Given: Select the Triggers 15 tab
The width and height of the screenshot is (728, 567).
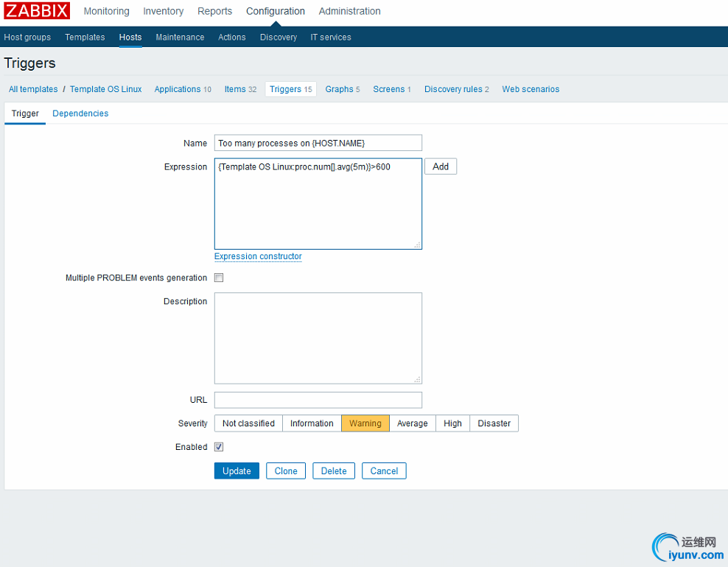Looking at the screenshot, I should (x=290, y=89).
